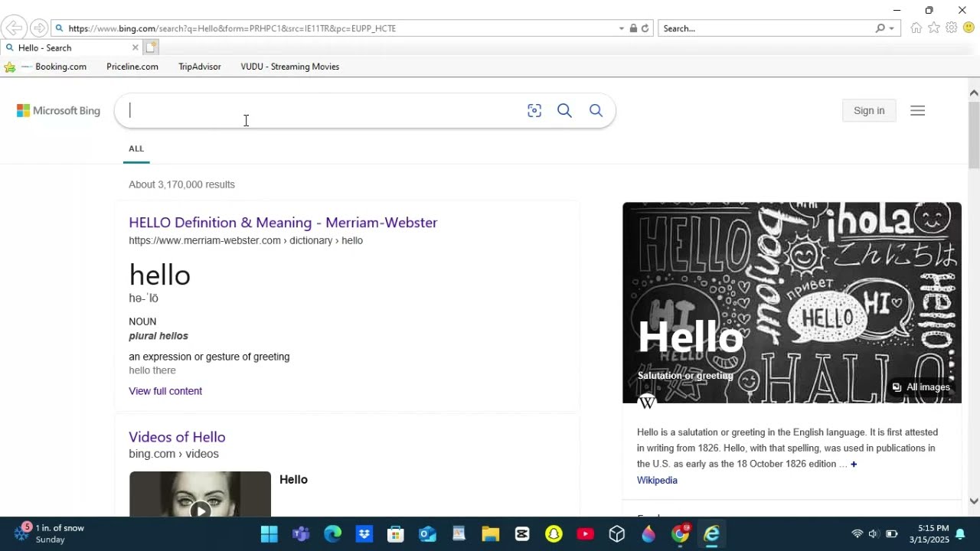Refresh the page with the reload icon
Viewport: 980px width, 551px height.
(645, 28)
